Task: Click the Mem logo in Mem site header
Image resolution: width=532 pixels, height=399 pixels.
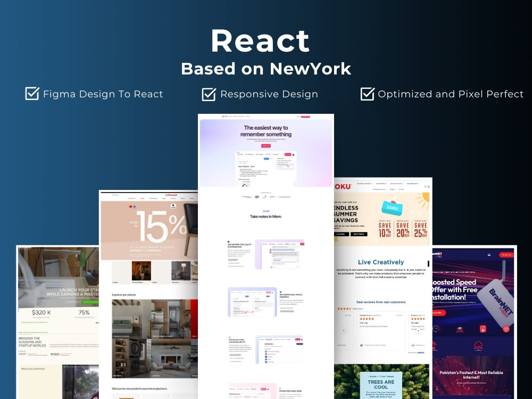Action: click(225, 117)
